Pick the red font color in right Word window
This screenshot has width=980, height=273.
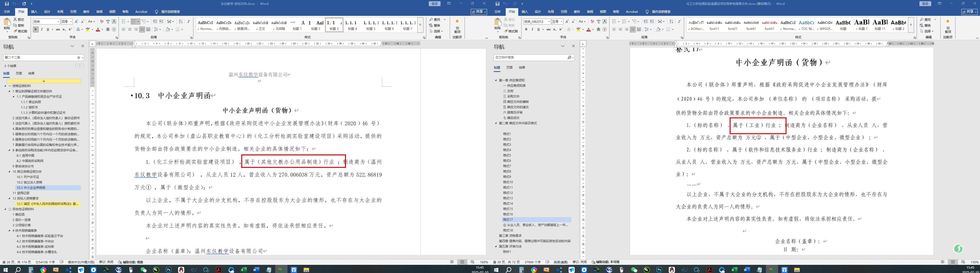point(589,29)
